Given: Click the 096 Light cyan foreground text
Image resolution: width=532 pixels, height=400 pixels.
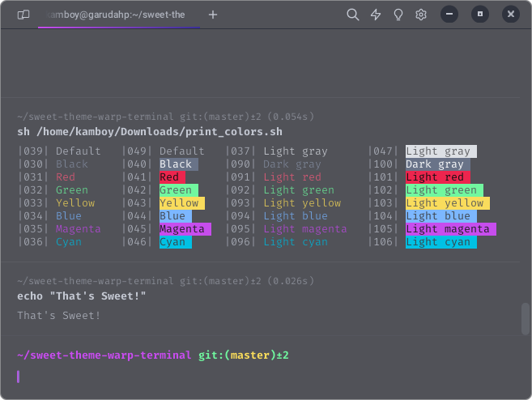Looking at the screenshot, I should [x=296, y=242].
